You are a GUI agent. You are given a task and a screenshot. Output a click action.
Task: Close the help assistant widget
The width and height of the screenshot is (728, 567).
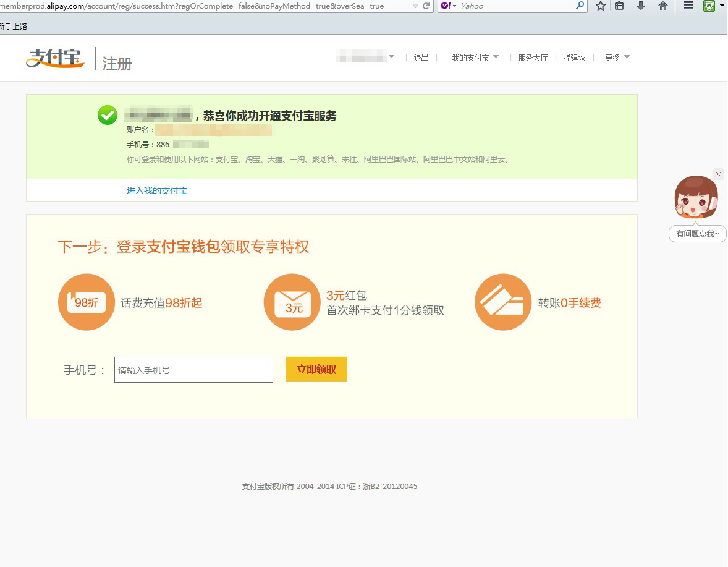pos(718,174)
